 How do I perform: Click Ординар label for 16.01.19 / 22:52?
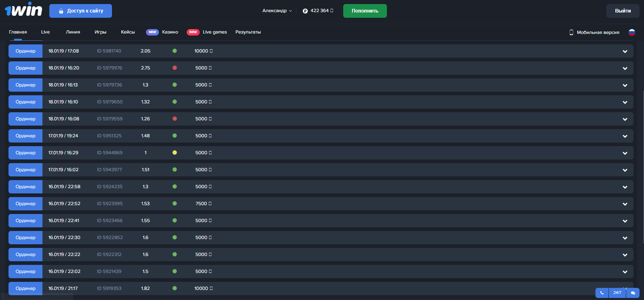25,203
